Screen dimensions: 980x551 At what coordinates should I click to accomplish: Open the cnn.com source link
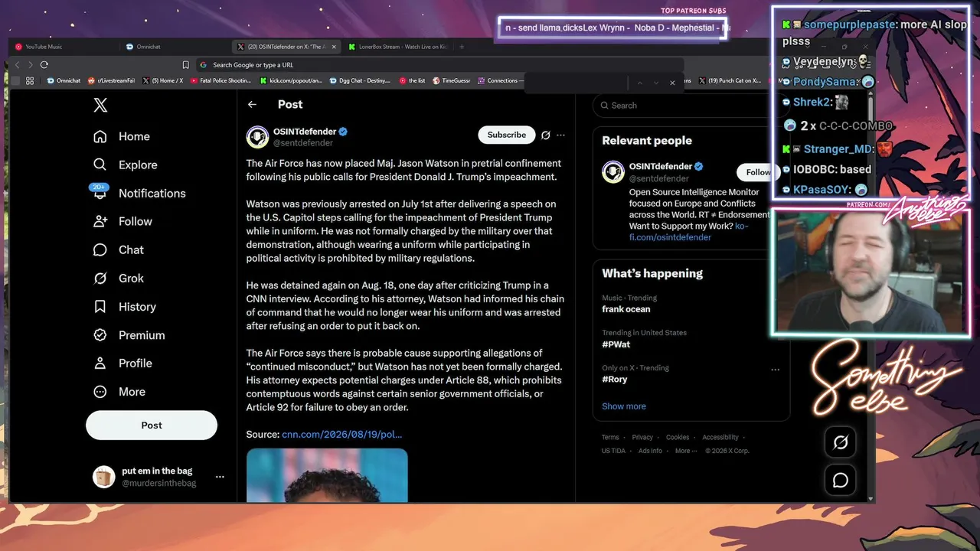click(x=342, y=434)
